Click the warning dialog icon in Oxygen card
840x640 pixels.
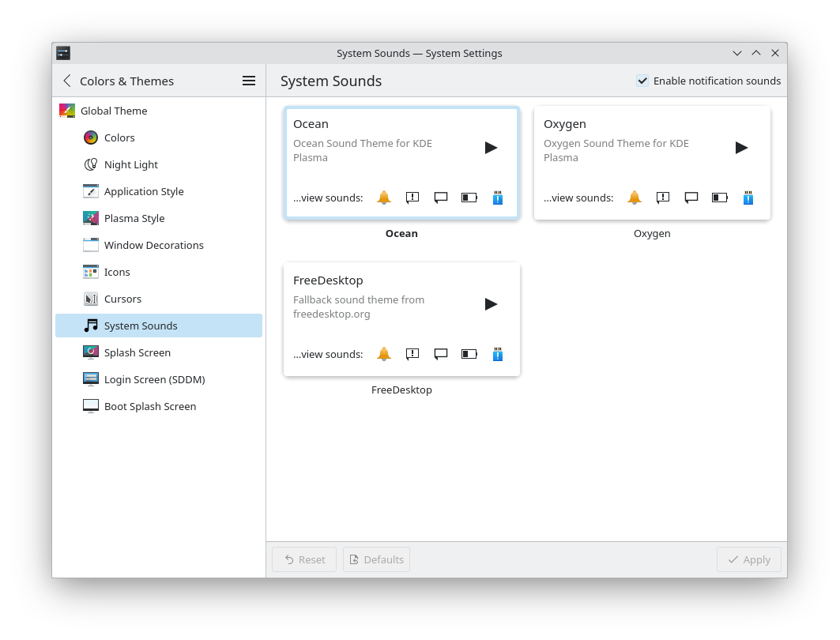pyautogui.click(x=663, y=198)
